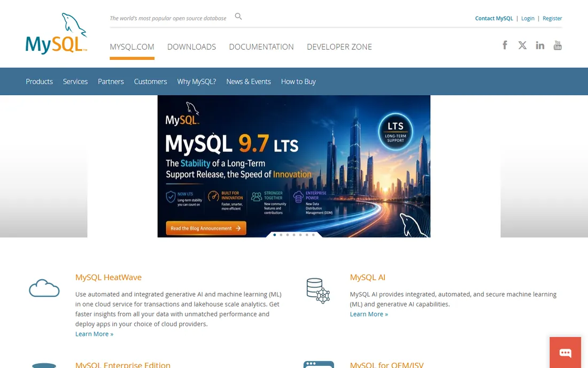Select the fourth carousel dot
The height and width of the screenshot is (368, 588).
pos(294,235)
